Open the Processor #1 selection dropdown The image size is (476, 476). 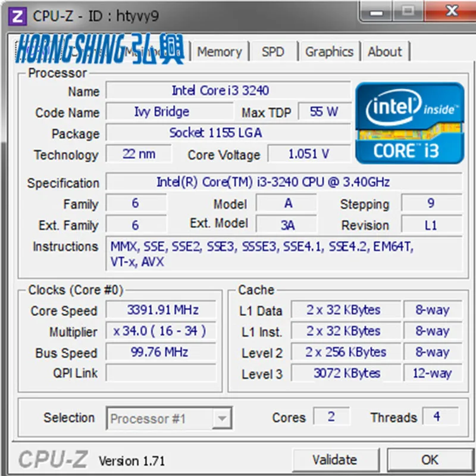tap(221, 418)
